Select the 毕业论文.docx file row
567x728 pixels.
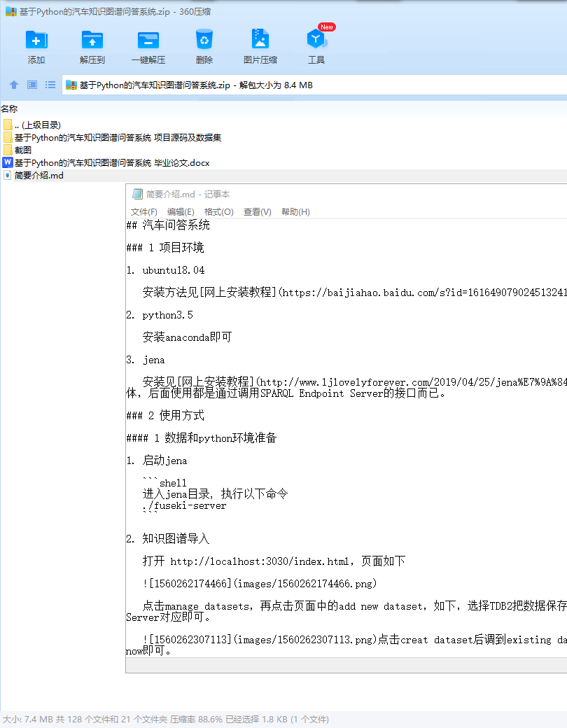(x=112, y=162)
